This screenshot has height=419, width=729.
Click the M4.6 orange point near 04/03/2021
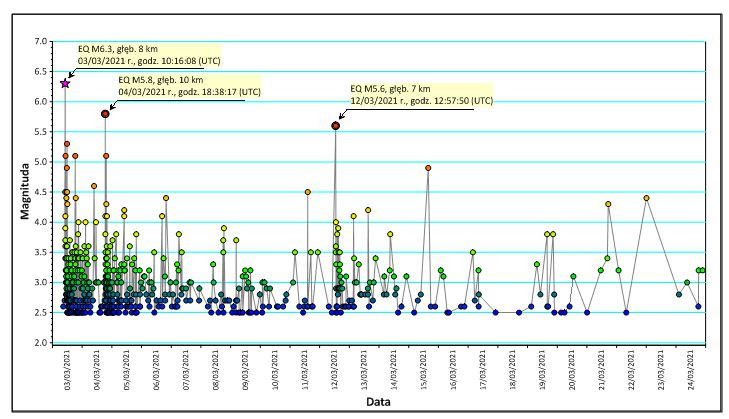coord(94,186)
